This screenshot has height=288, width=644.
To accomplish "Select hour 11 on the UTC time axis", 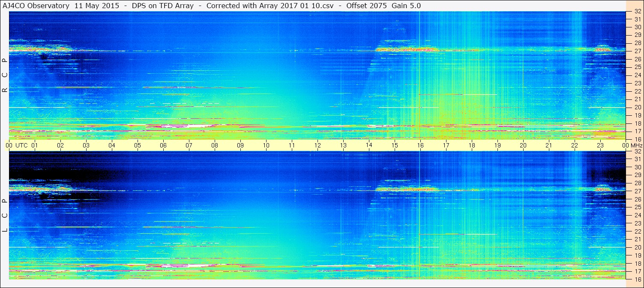I will tap(292, 145).
